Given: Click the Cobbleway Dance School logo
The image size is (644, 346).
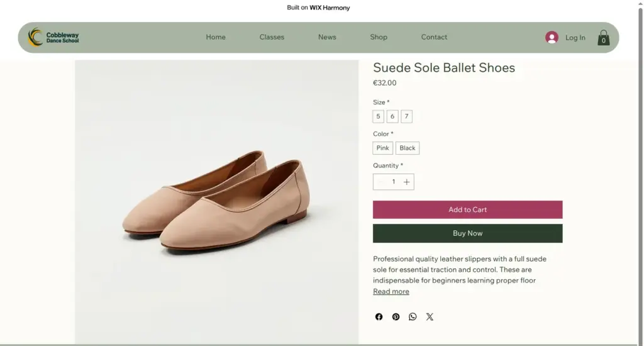Looking at the screenshot, I should click(x=53, y=37).
